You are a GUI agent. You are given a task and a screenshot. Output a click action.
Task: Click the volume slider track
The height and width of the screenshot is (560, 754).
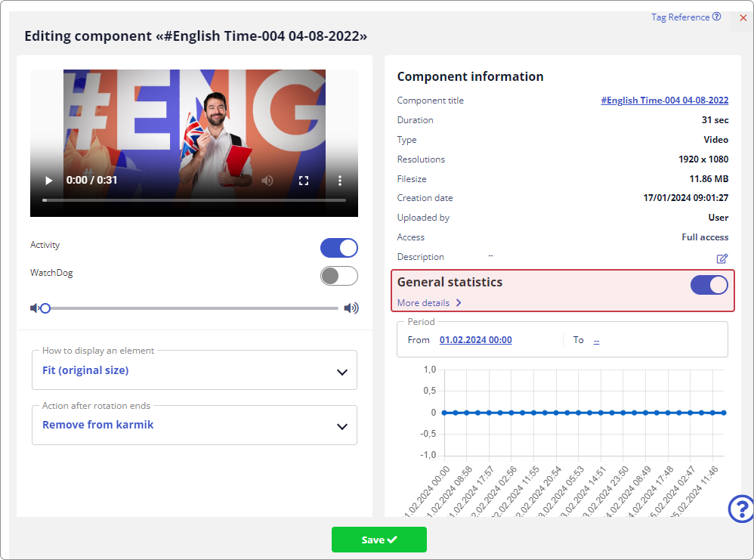(x=189, y=308)
